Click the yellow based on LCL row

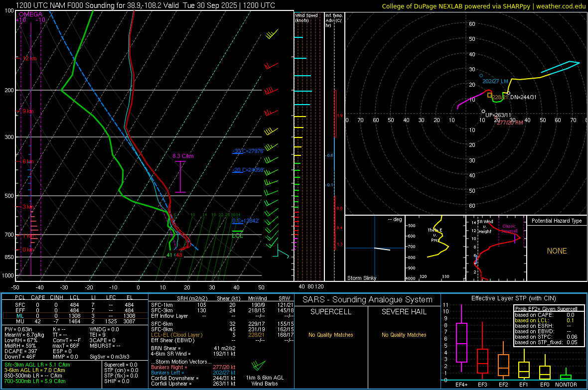click(545, 320)
